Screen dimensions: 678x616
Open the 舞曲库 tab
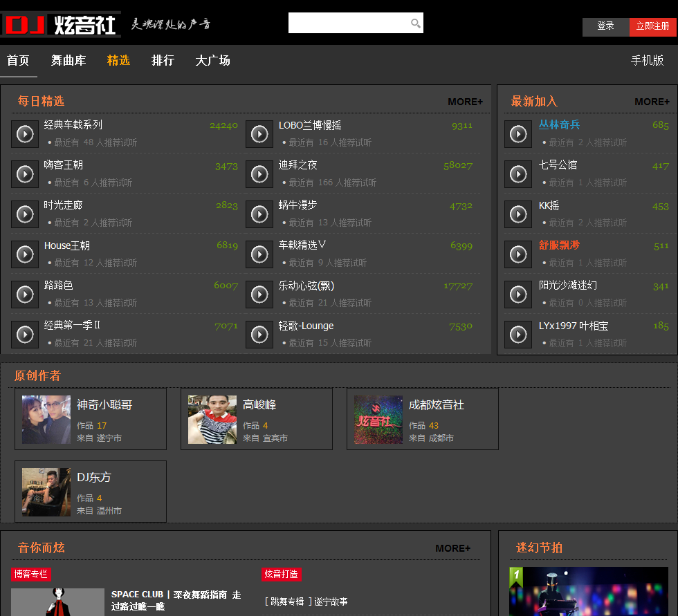click(x=68, y=60)
